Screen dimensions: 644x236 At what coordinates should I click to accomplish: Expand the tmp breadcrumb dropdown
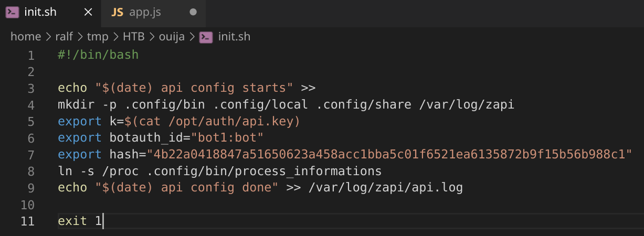pos(98,37)
